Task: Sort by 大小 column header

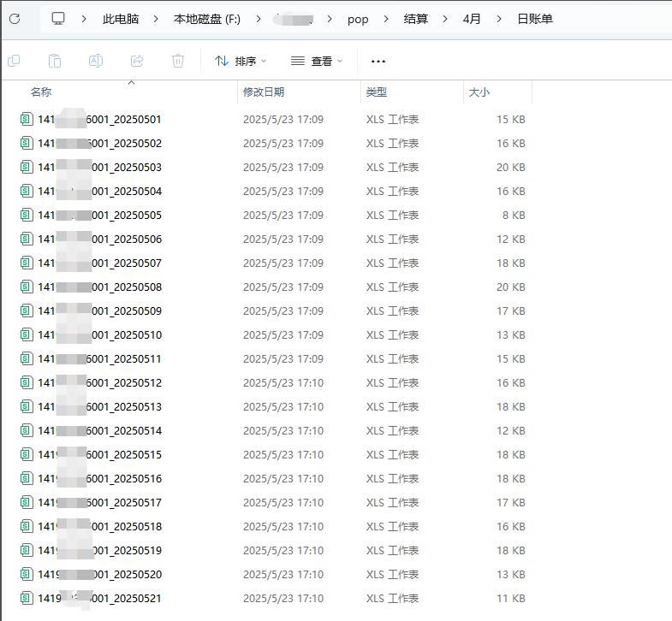Action: pyautogui.click(x=479, y=92)
